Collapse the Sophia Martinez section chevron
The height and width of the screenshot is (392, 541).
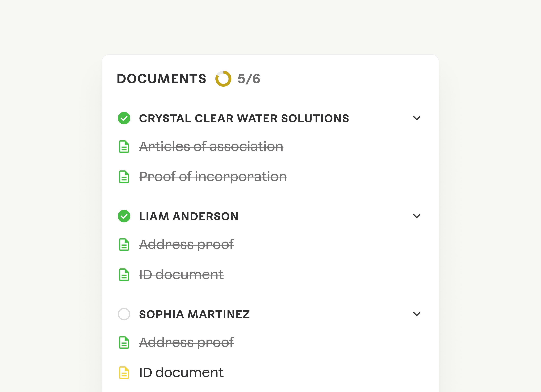(416, 314)
